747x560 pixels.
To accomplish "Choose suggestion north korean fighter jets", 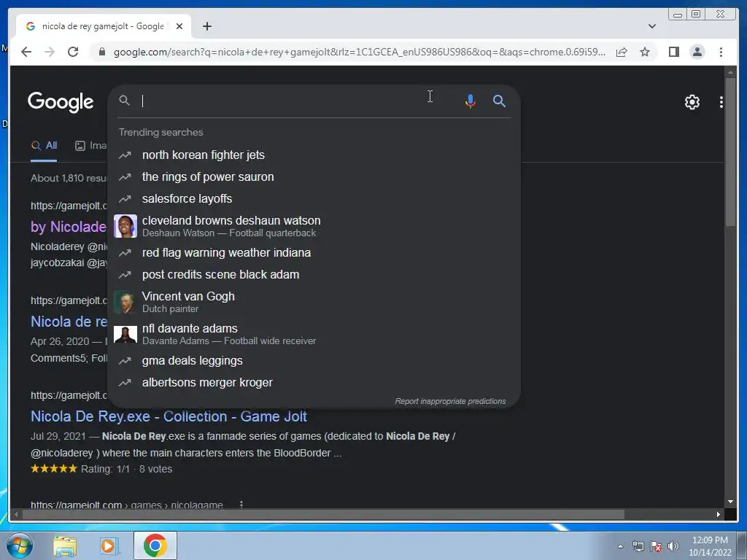I will (x=314, y=155).
